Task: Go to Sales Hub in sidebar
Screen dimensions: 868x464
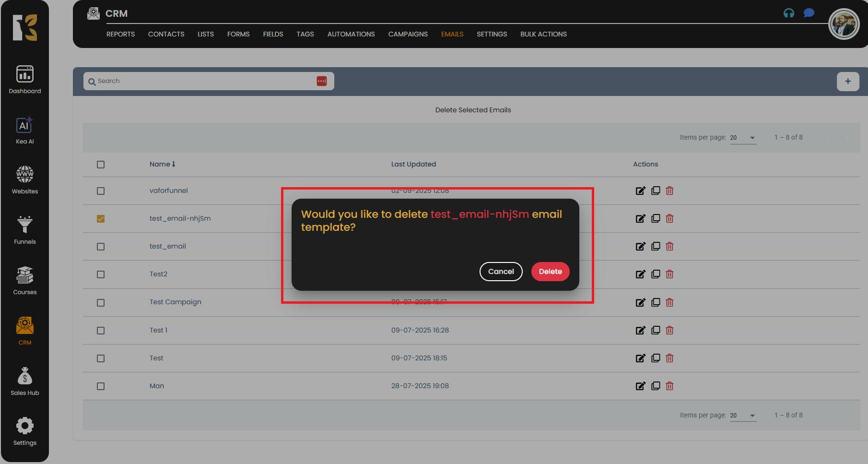Action: tap(24, 381)
